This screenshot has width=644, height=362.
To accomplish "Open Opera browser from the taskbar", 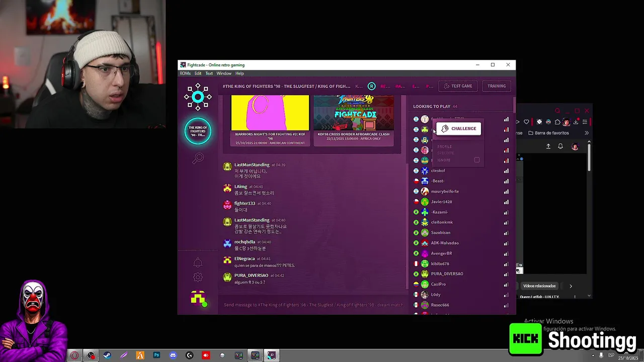I will (74, 355).
